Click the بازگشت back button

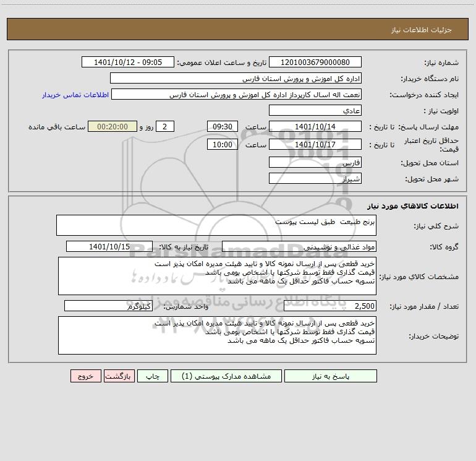pos(119,376)
